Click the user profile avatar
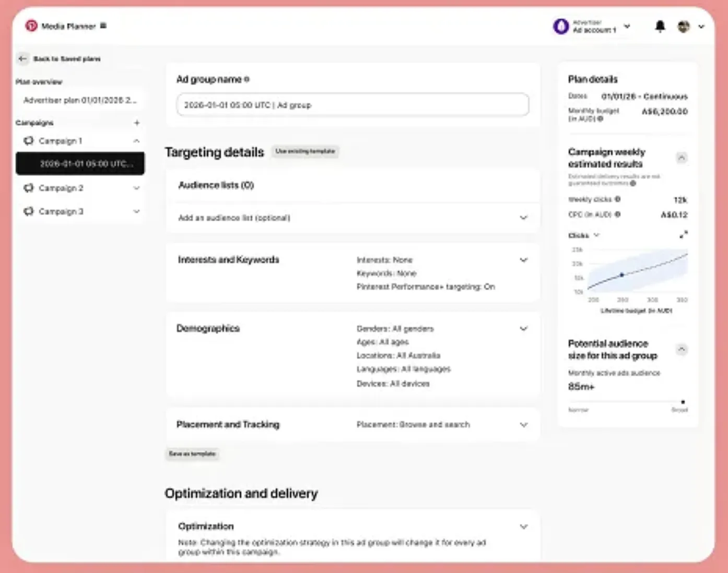The height and width of the screenshot is (573, 728). click(x=684, y=26)
